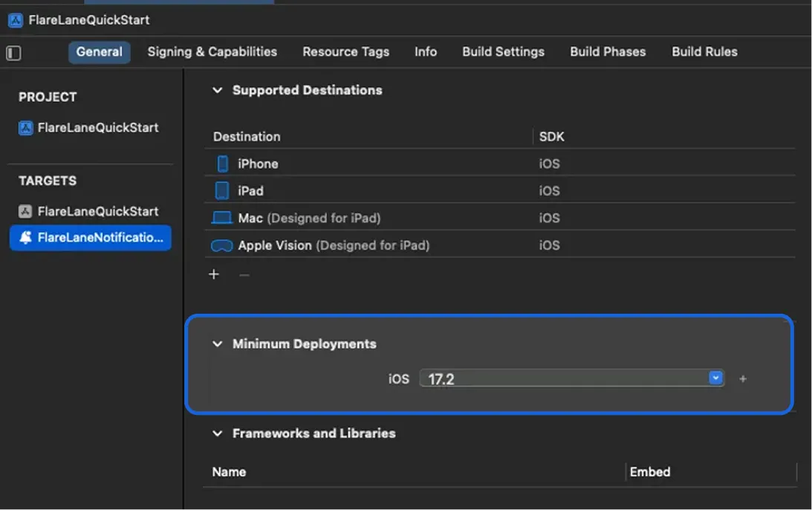Click the FlareLaneQuickStart project blueprint icon in the sidebar
812x510 pixels.
click(25, 128)
